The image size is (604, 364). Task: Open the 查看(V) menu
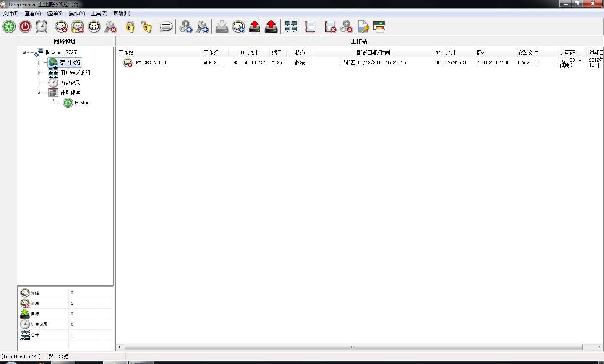point(33,13)
